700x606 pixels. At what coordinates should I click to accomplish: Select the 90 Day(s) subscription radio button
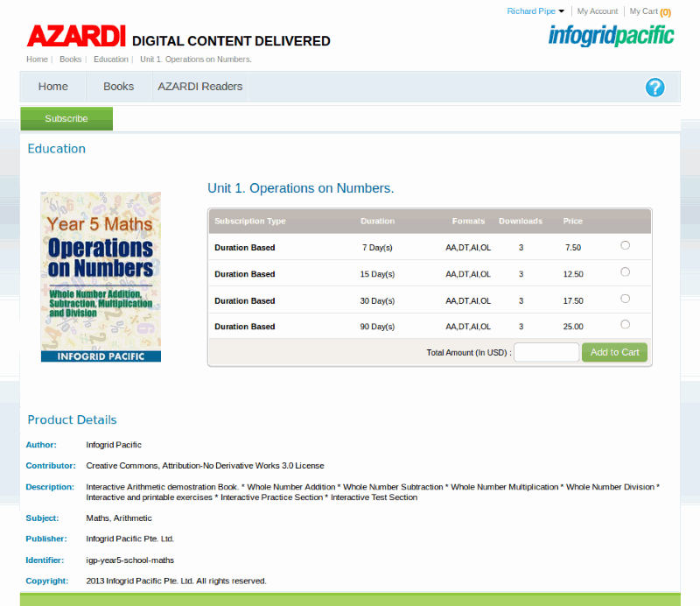pos(625,324)
